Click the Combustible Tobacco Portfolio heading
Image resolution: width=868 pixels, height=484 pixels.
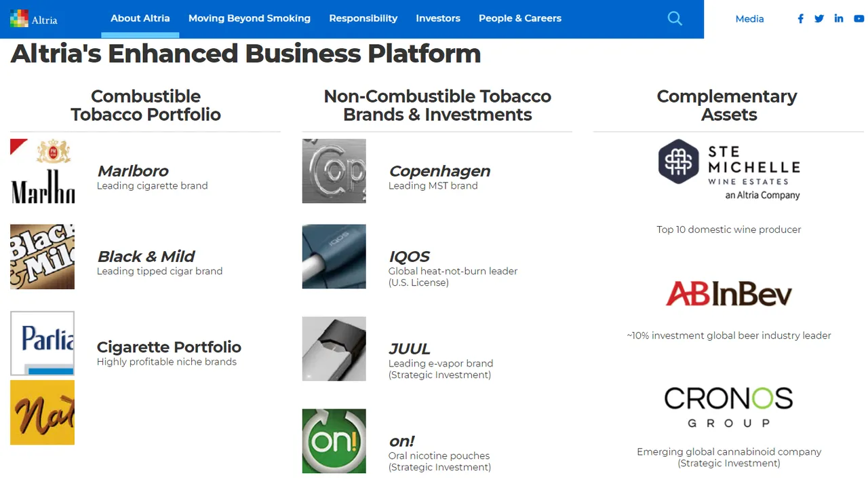[146, 105]
